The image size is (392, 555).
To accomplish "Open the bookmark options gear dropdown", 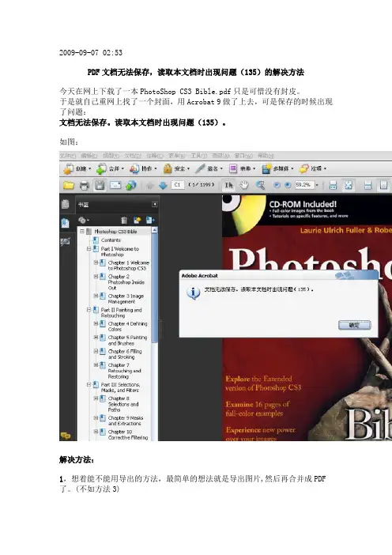I will click(x=84, y=220).
